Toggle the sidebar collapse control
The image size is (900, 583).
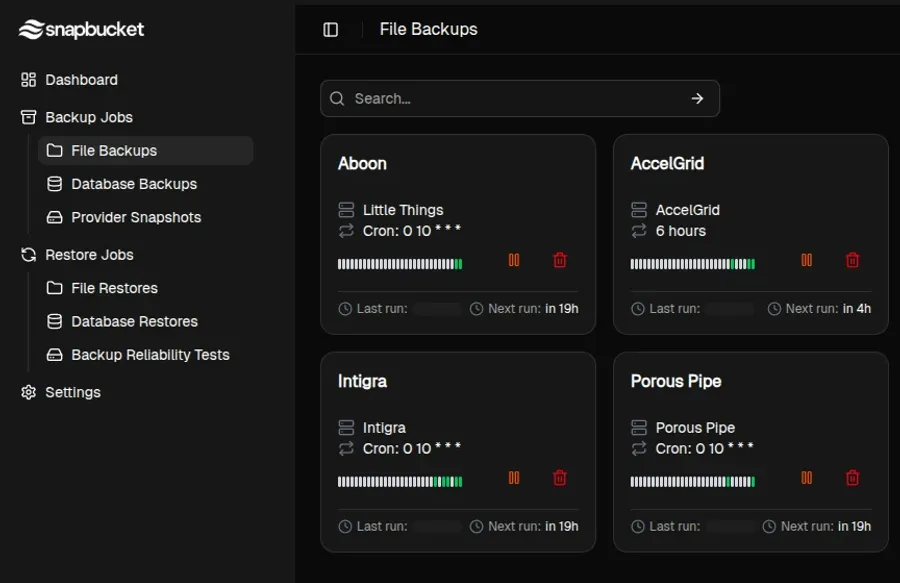[330, 29]
